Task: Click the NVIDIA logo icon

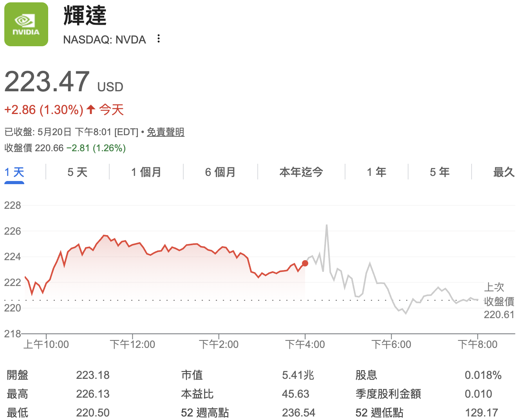Action: (26, 24)
